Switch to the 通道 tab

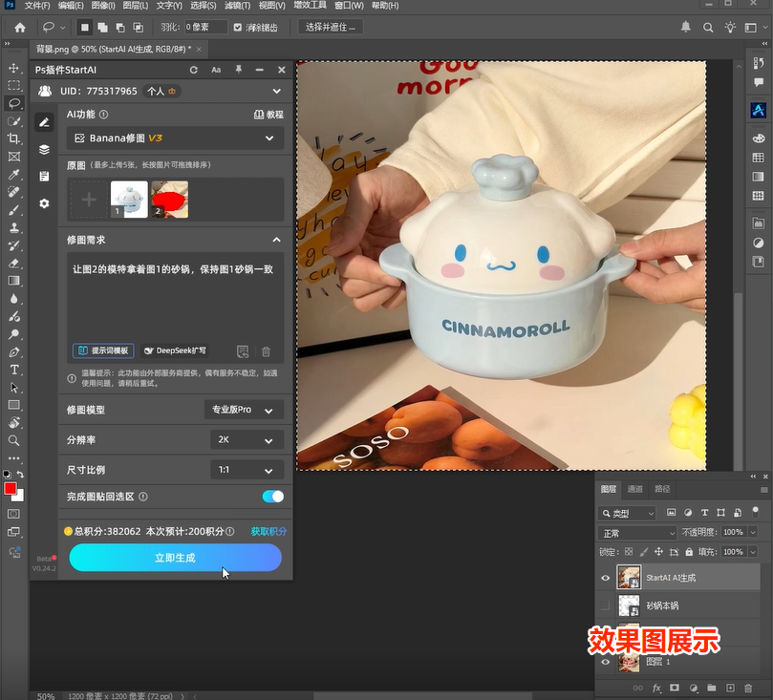click(635, 489)
